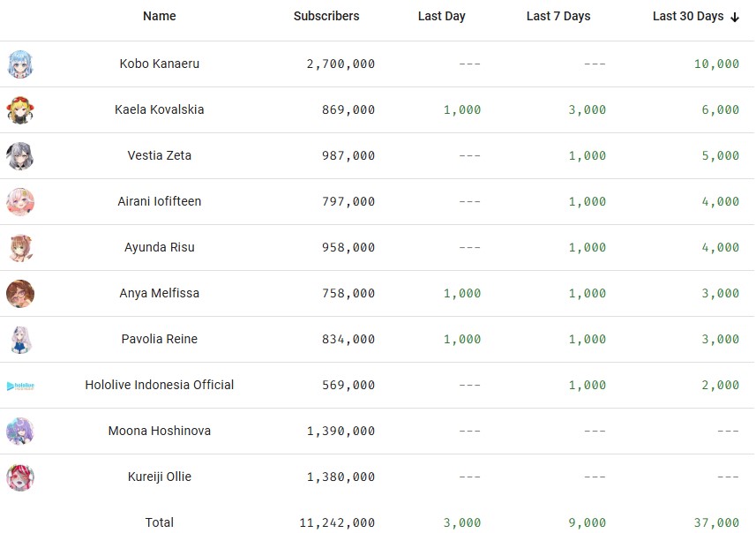This screenshot has width=756, height=533.
Task: Click Anya Melfissa's profile picture
Action: 20,293
